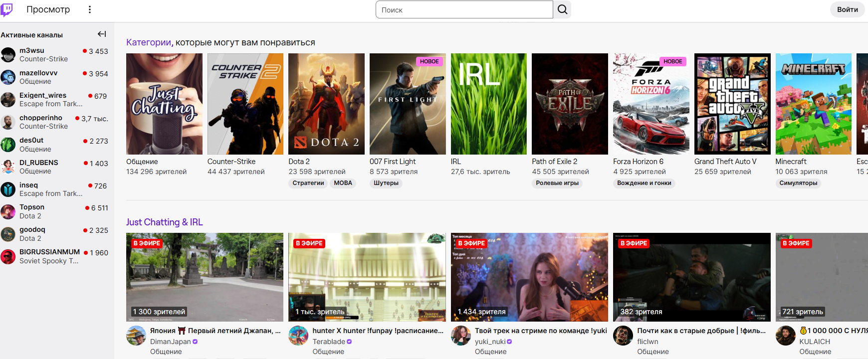Open the Grand Theft Auto V title link
The height and width of the screenshot is (359, 868).
[x=725, y=162]
